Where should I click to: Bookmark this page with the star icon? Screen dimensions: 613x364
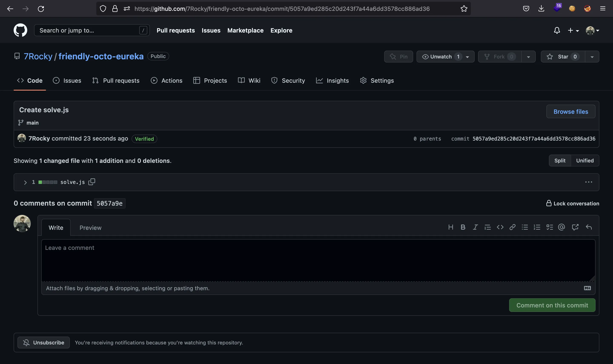click(464, 9)
